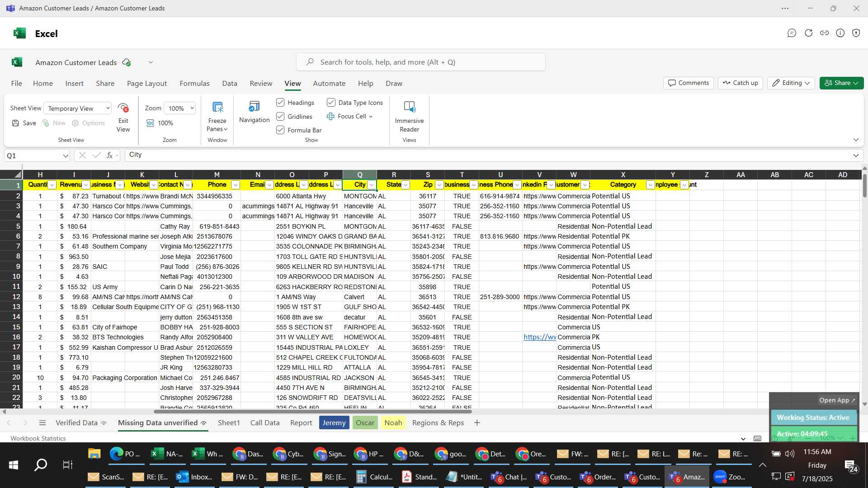Click the horizontal scrollbar thumb
The image size is (868, 488).
point(313,412)
